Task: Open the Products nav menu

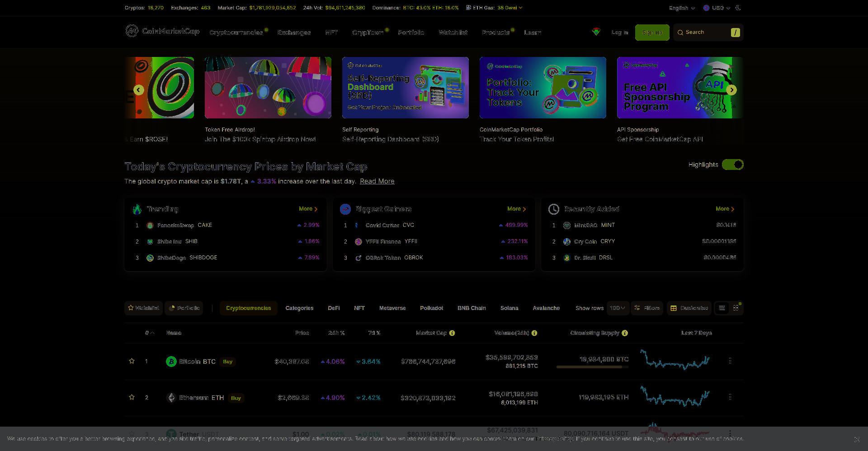Action: [x=495, y=33]
